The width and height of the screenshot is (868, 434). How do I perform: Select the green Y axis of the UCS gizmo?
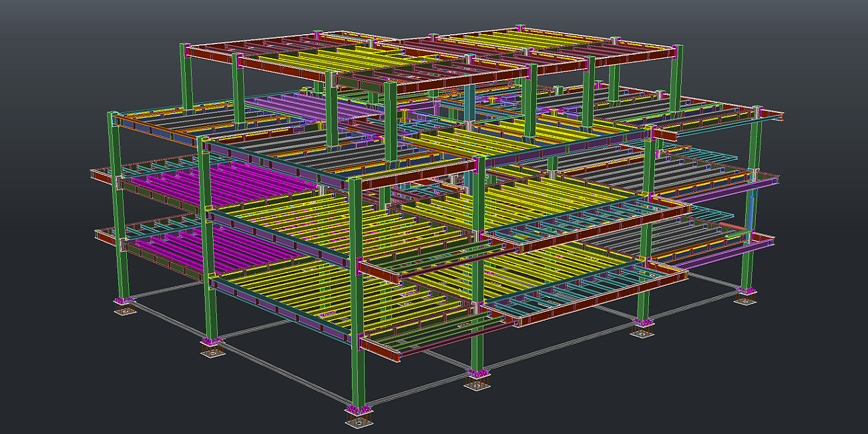(738, 234)
